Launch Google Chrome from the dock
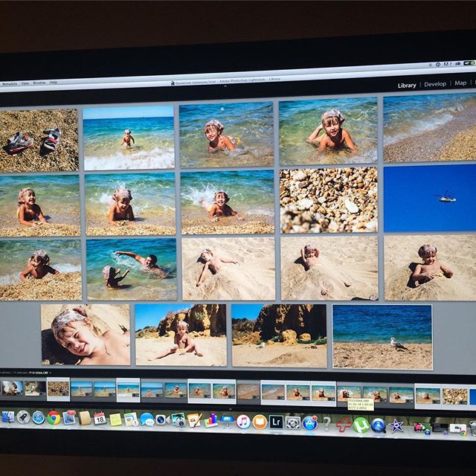This screenshot has width=476, height=476. pos(53,417)
